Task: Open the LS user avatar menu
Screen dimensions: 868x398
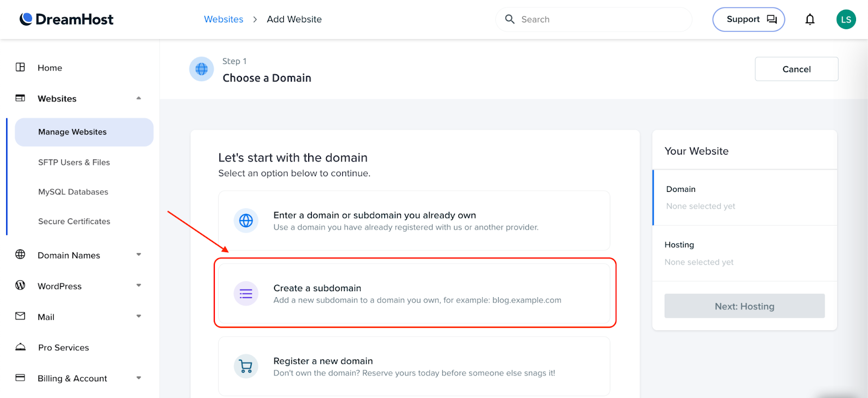Action: tap(846, 20)
